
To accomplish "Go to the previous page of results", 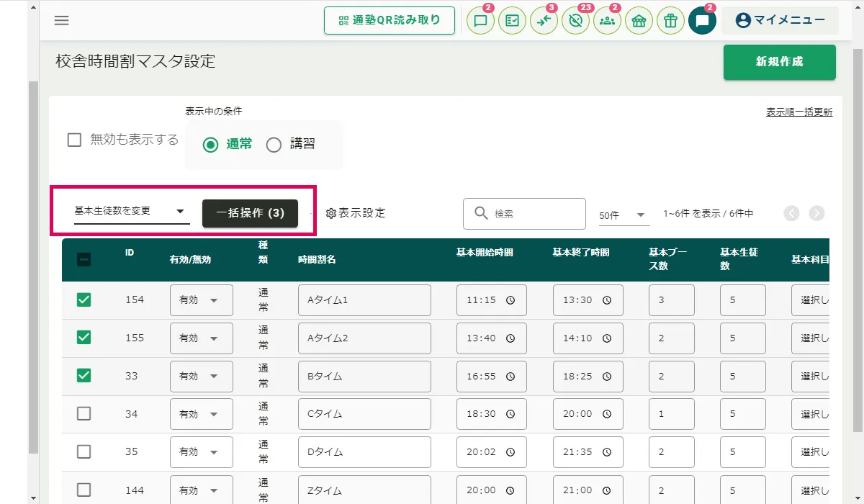I will click(x=792, y=213).
